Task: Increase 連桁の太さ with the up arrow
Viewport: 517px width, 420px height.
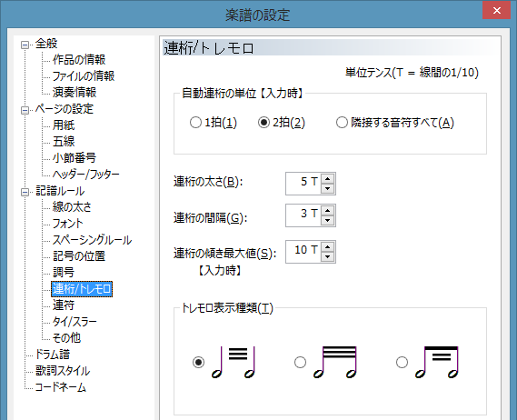Action: coord(327,178)
